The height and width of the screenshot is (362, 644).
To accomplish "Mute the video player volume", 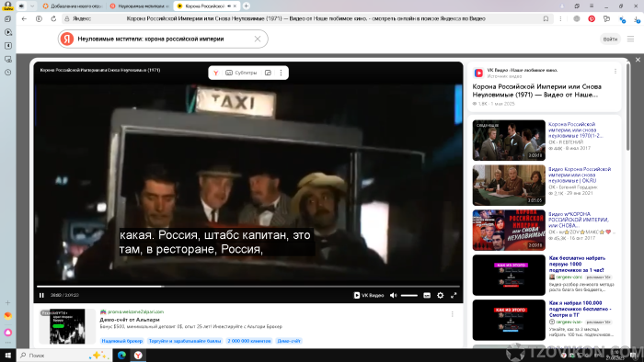I will pyautogui.click(x=393, y=295).
